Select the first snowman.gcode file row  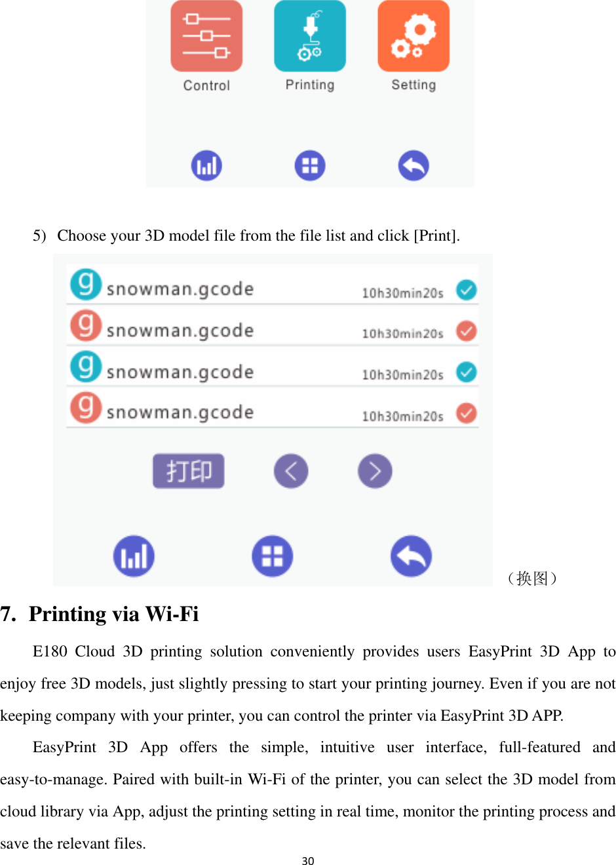[273, 285]
